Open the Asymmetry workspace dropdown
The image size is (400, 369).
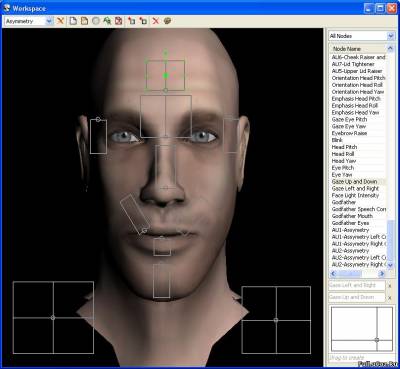[49, 21]
